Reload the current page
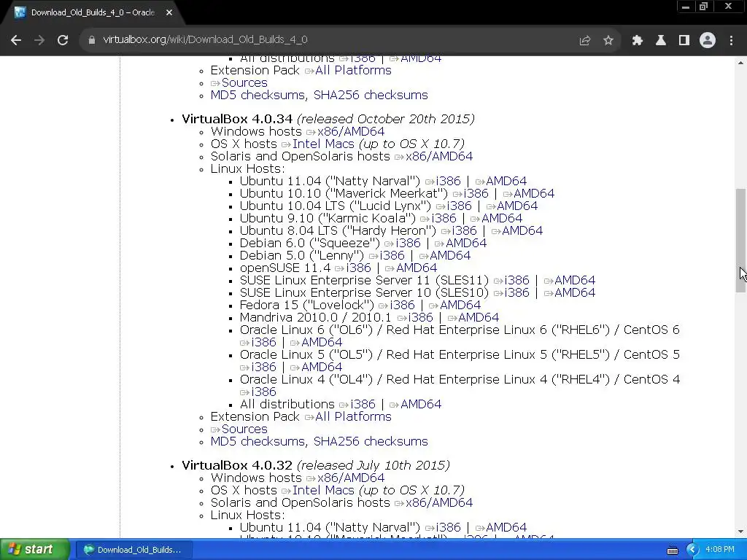Screen dimensions: 747x560 coord(63,40)
